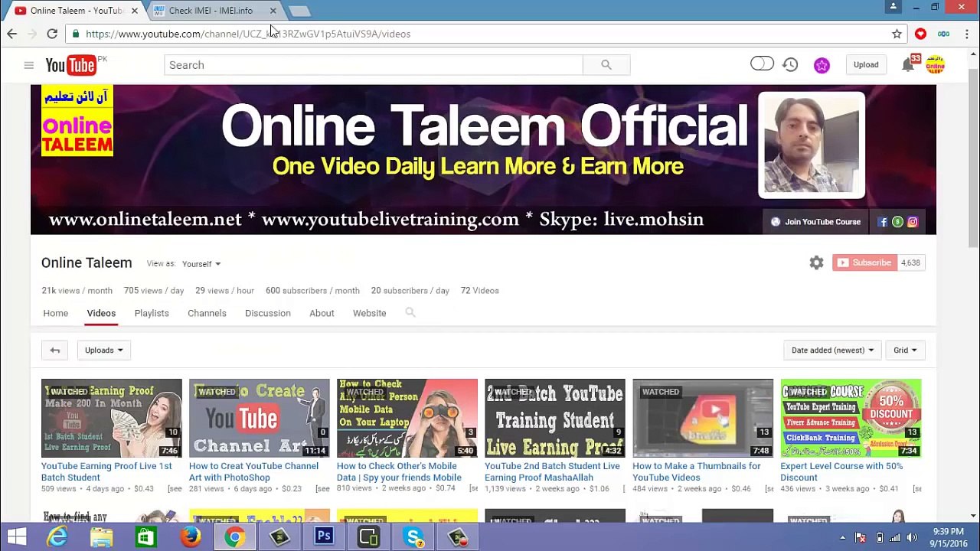Click the browser address bar URL
Image resolution: width=980 pixels, height=551 pixels.
point(248,34)
